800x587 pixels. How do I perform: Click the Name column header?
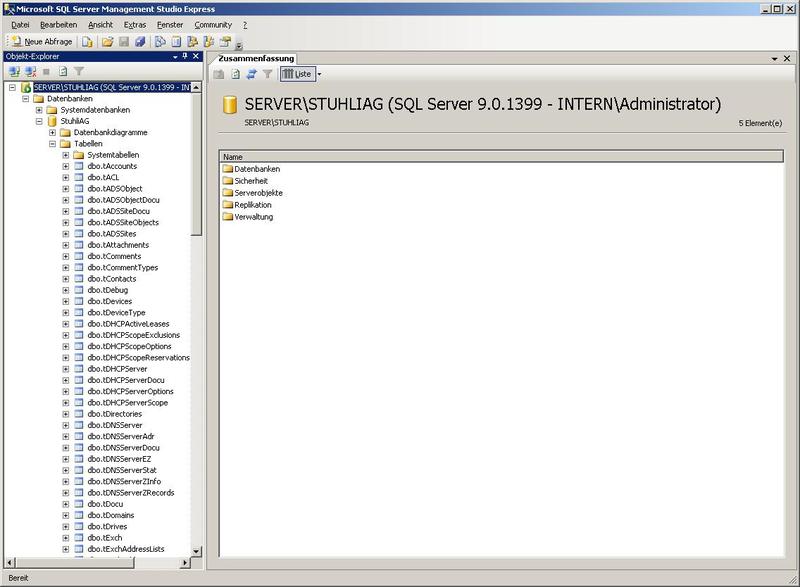[502, 157]
